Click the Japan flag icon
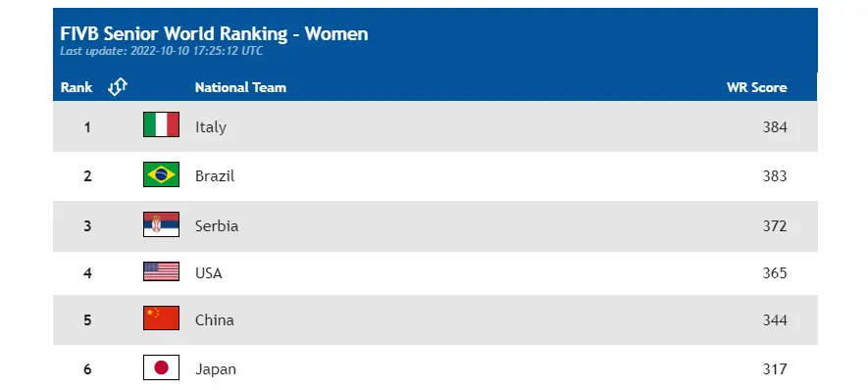The image size is (868, 390). pyautogui.click(x=161, y=367)
